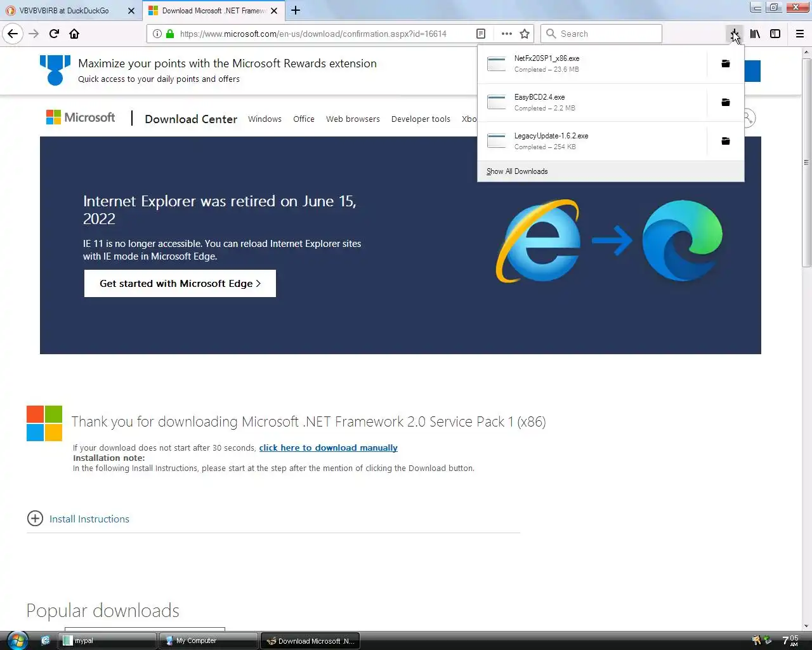Open the NetFx20SP1_x86.exe download entry
This screenshot has width=812, height=650.
click(592, 63)
